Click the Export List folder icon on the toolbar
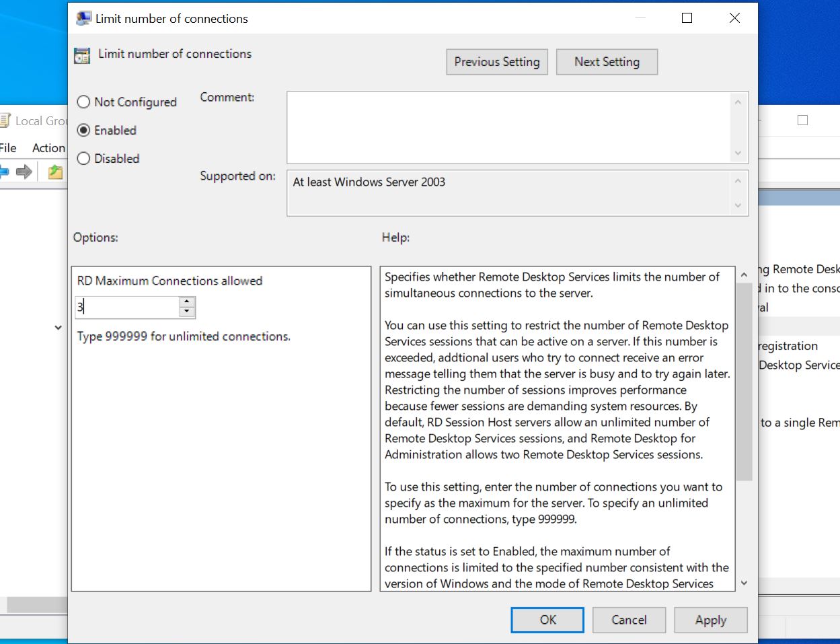Image resolution: width=840 pixels, height=644 pixels. pos(54,172)
